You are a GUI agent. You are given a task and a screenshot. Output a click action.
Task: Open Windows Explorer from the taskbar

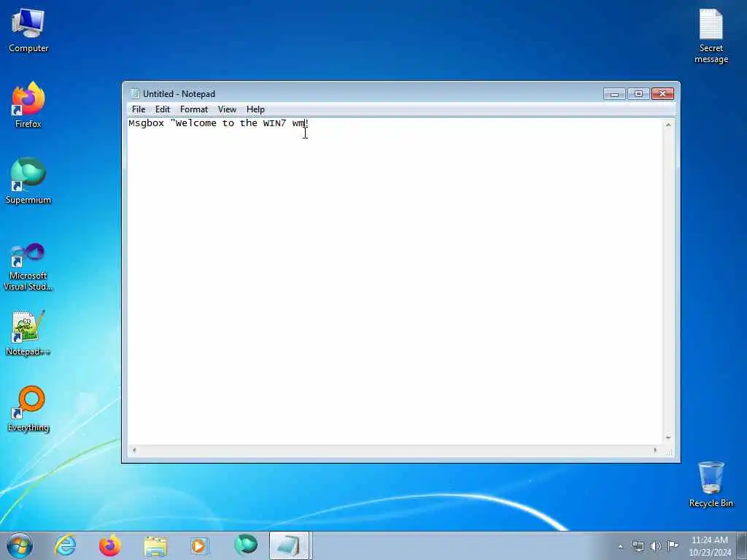[155, 545]
